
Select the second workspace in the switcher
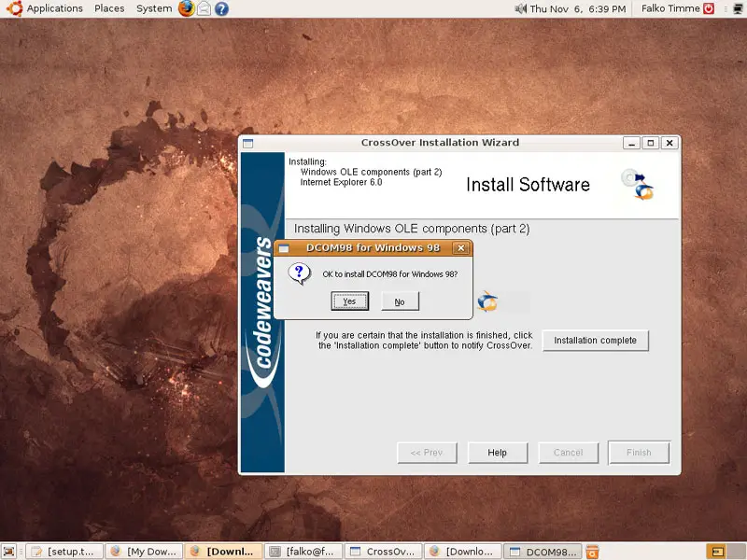737,552
